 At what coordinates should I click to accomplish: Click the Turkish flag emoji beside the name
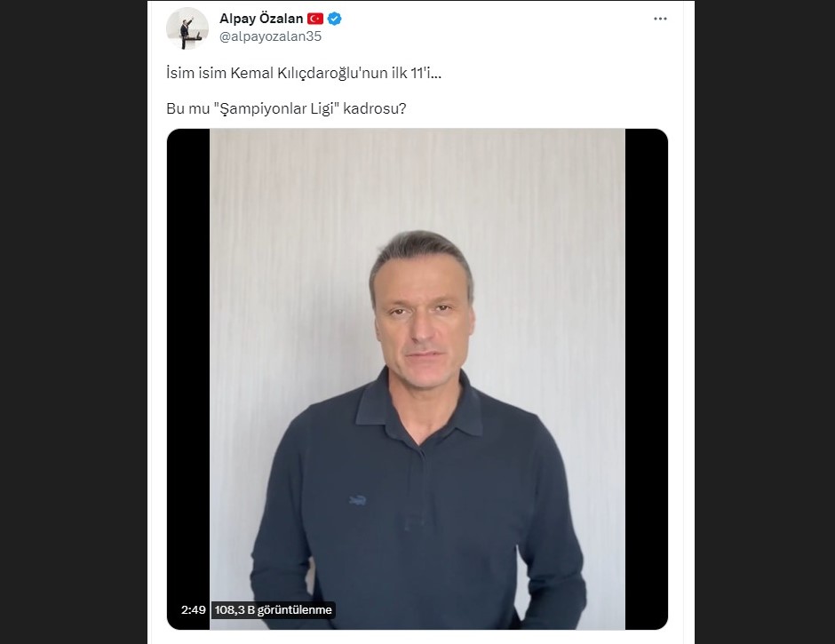(315, 19)
